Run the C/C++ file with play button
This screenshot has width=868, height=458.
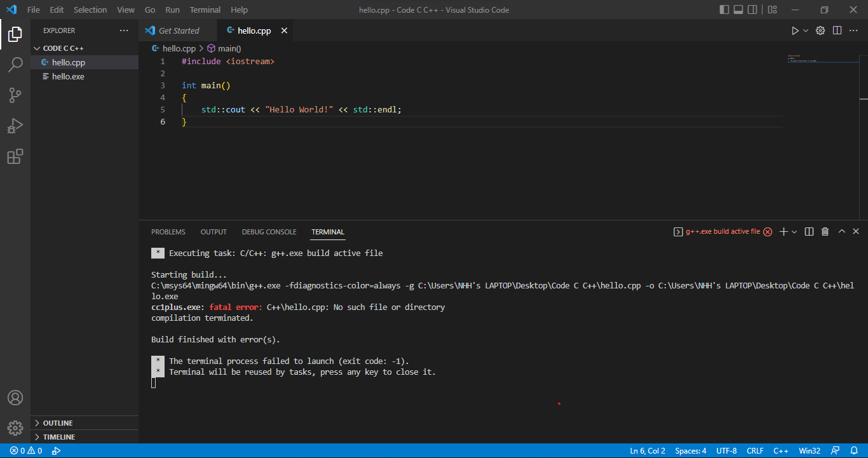[x=795, y=30]
